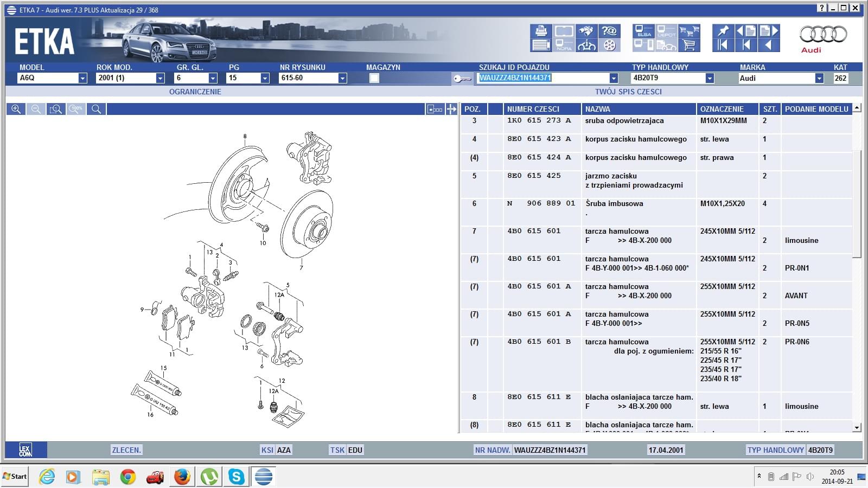
Task: Click the NORA toolbar icon
Action: [x=564, y=45]
